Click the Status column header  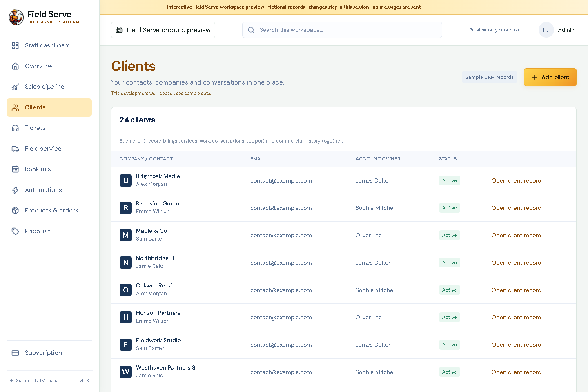pos(448,159)
